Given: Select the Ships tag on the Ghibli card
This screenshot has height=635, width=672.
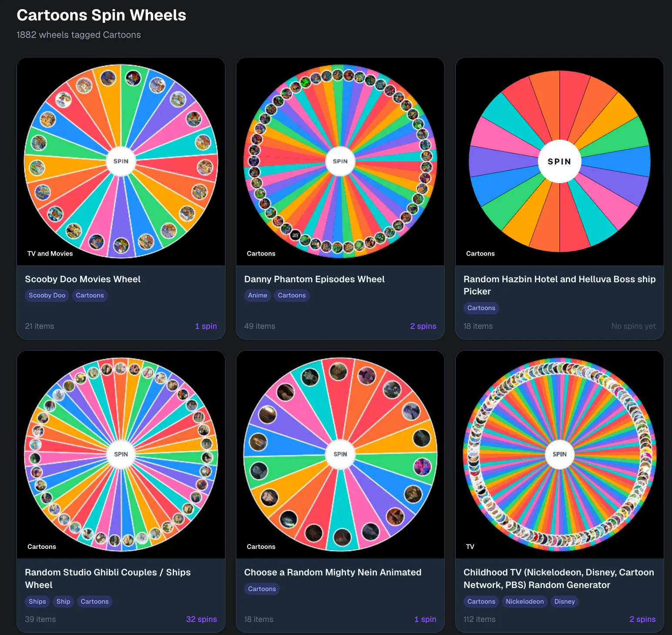Looking at the screenshot, I should pos(37,602).
